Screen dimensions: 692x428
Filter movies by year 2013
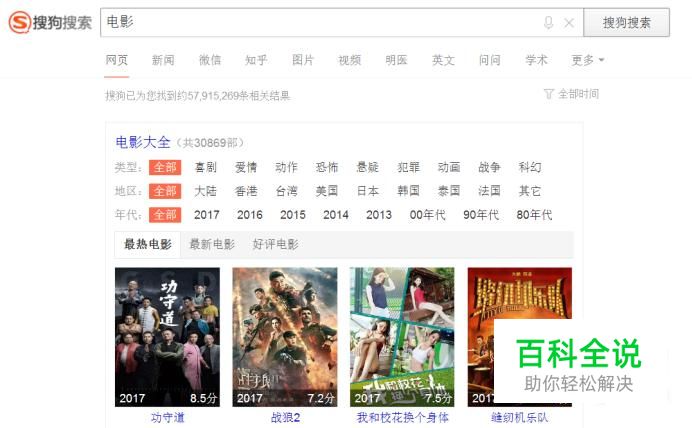tap(379, 215)
